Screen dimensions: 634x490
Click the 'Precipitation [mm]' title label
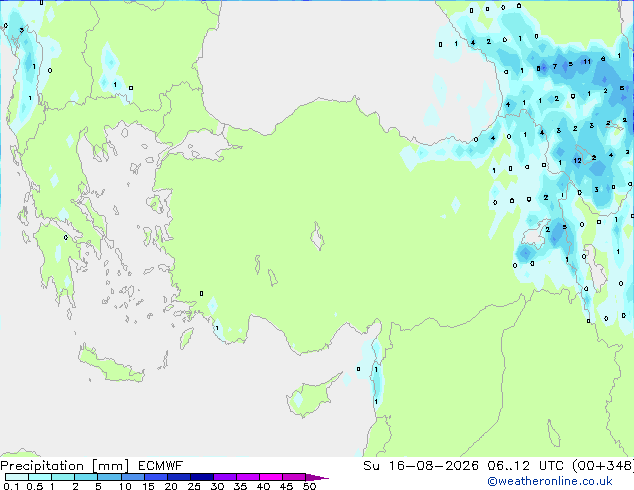(65, 466)
